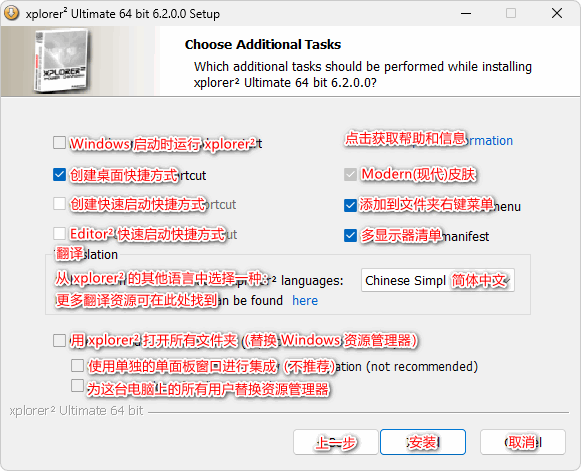The image size is (581, 471).
Task: Open the help and information link
Action: coord(429,140)
